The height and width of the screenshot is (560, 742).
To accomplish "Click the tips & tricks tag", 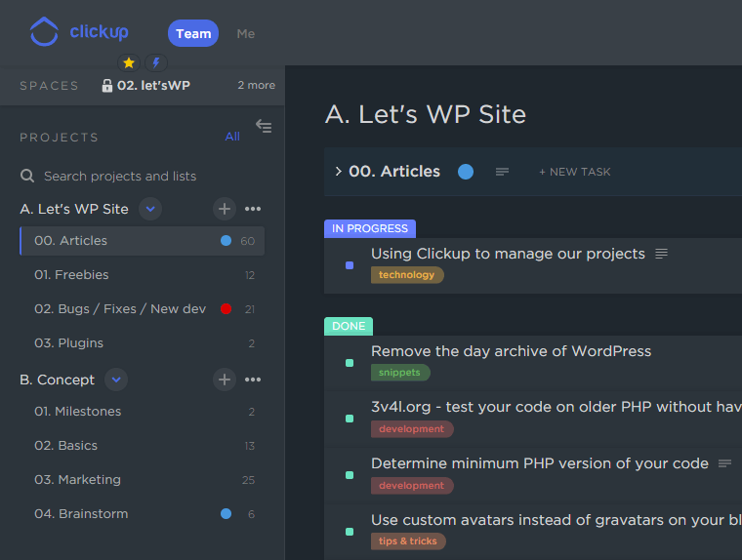I will coord(408,541).
